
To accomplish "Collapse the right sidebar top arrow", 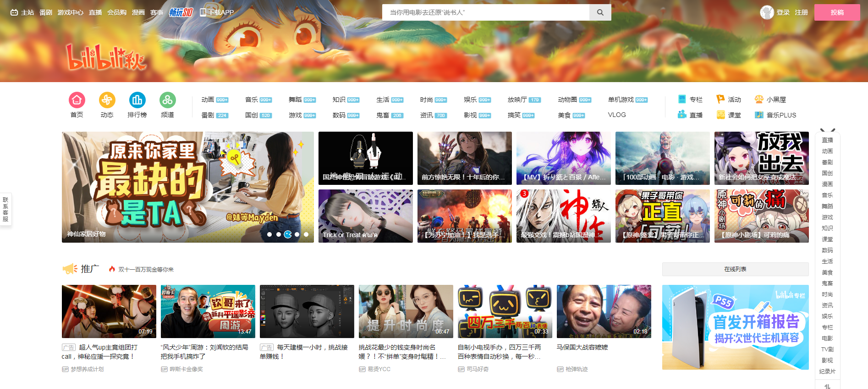I will coord(827,131).
